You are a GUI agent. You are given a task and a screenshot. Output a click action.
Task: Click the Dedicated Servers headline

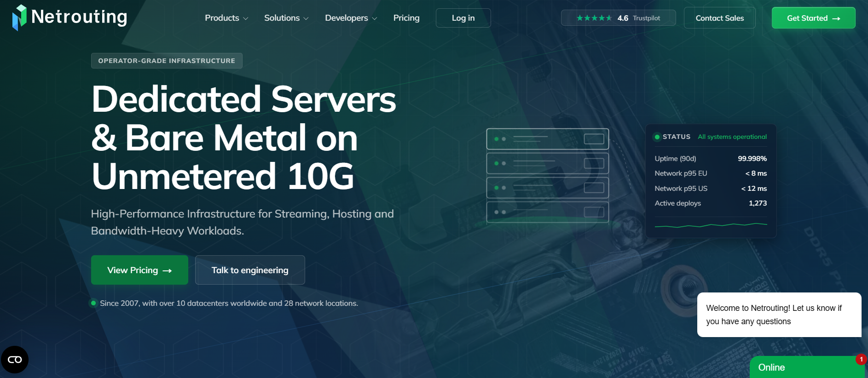(243, 137)
